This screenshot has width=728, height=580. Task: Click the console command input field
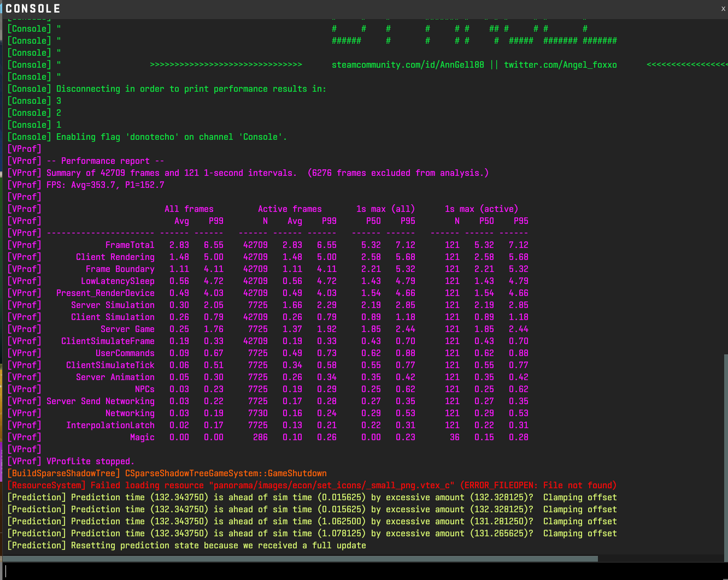click(364, 571)
